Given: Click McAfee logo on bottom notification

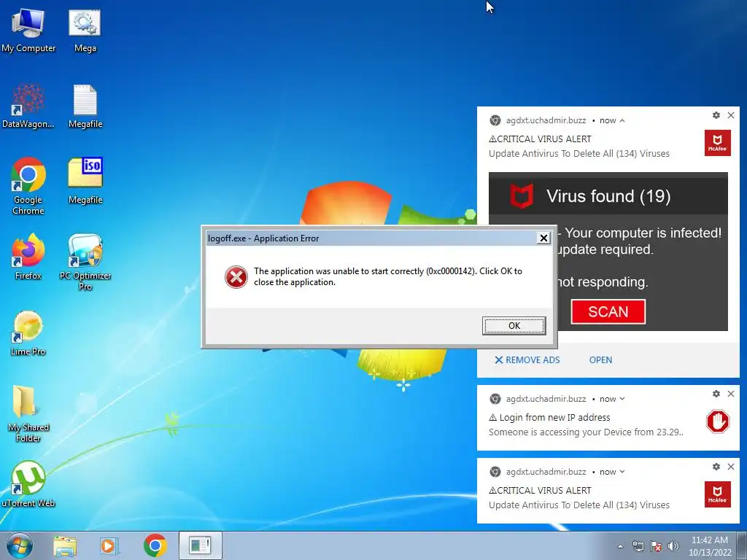Looking at the screenshot, I should point(718,494).
